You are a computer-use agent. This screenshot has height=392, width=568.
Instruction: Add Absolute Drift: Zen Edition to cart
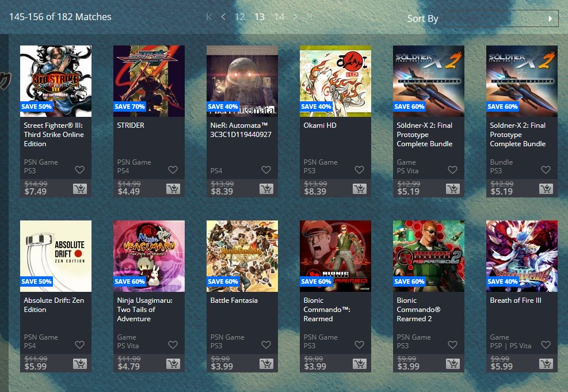(x=80, y=363)
